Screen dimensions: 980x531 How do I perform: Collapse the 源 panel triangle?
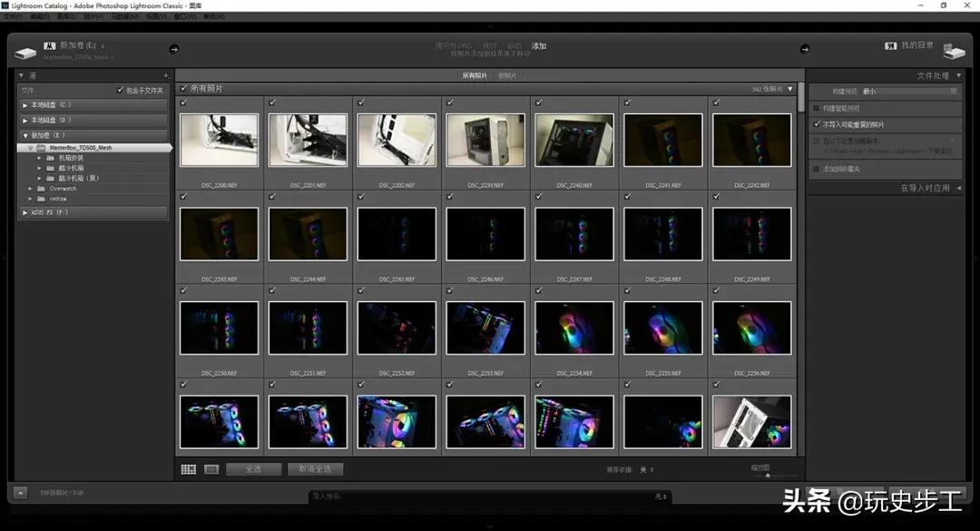click(21, 75)
